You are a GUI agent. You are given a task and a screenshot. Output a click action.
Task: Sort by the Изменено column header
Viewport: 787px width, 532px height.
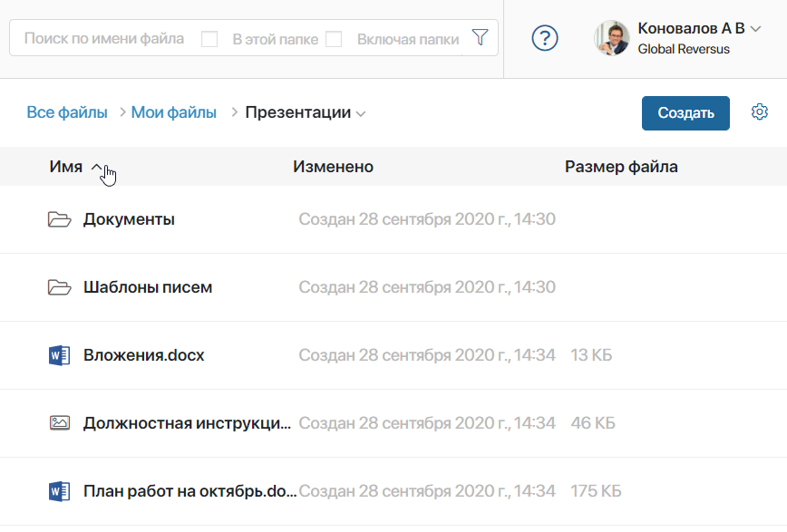coord(334,167)
